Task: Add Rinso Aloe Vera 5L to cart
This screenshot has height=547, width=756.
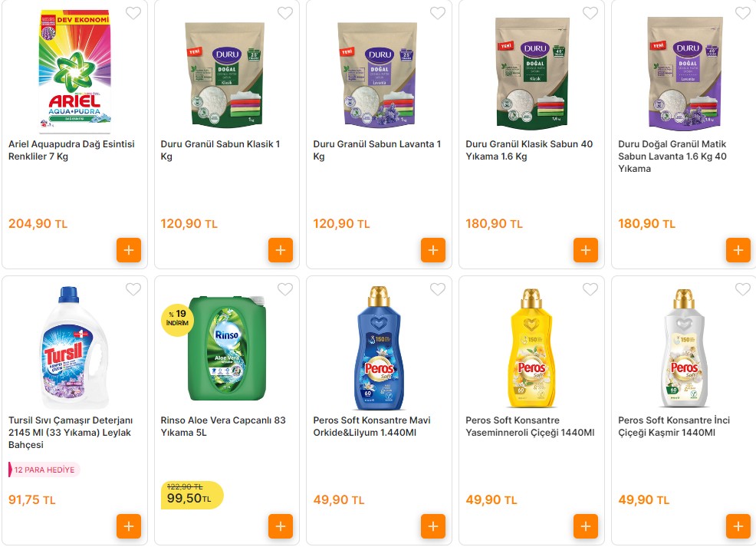Action: click(x=281, y=526)
